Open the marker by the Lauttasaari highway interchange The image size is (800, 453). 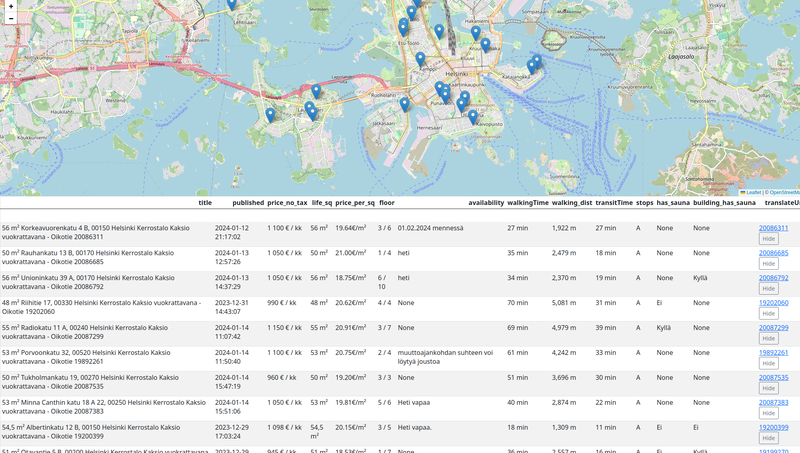click(x=316, y=91)
